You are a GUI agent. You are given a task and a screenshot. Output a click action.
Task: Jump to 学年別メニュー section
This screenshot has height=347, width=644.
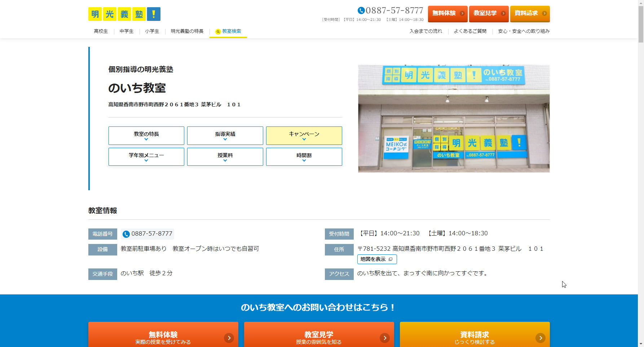146,157
